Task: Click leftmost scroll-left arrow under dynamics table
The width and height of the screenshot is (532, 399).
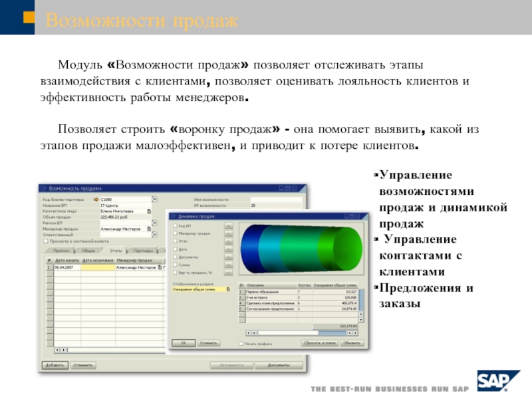Action: pyautogui.click(x=248, y=333)
